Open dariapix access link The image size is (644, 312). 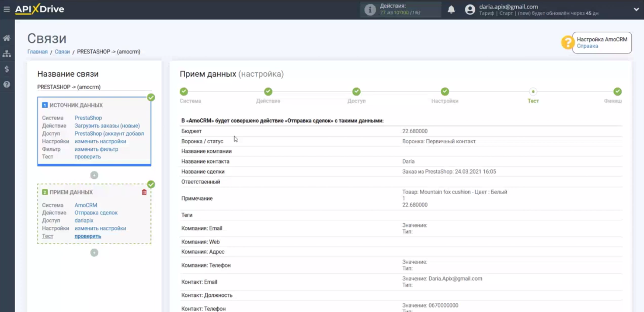pyautogui.click(x=84, y=220)
